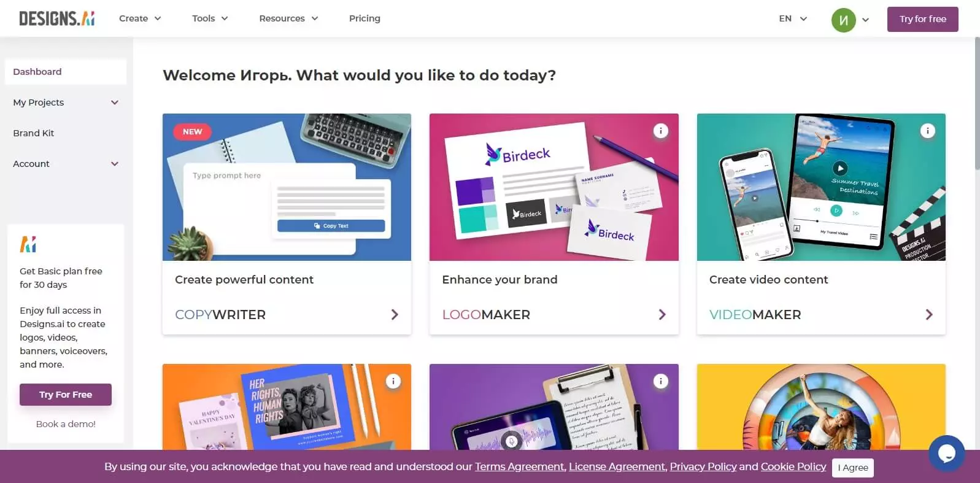Click the I Agree cookie button
Screen dimensions: 980x483
pyautogui.click(x=852, y=468)
